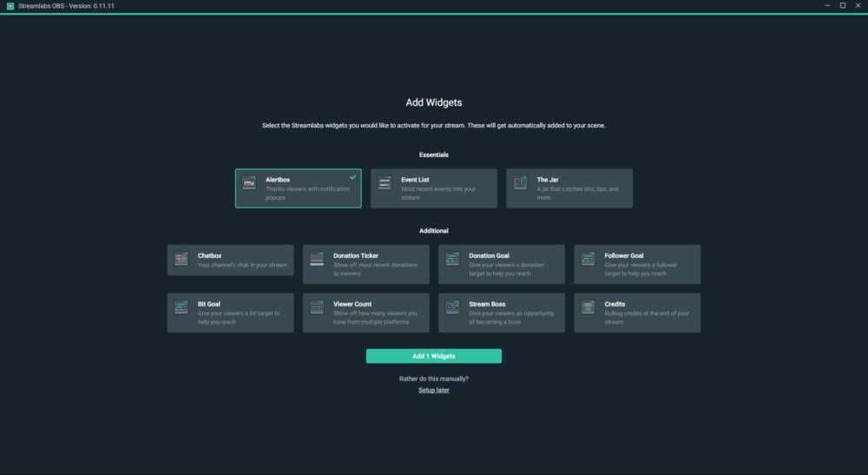The width and height of the screenshot is (868, 475).
Task: Uncheck the Alertbox selection checkmark
Action: click(352, 177)
